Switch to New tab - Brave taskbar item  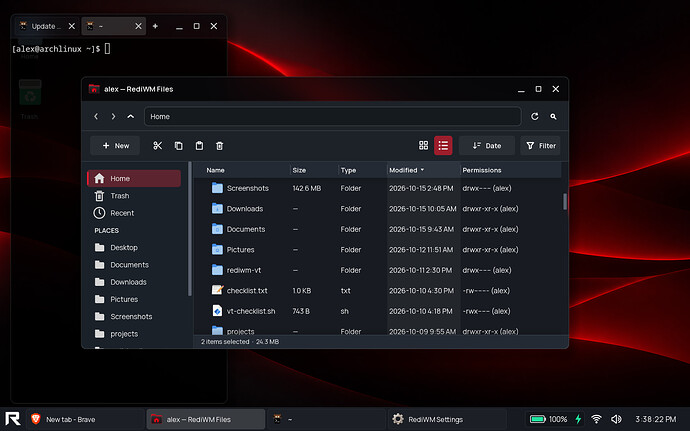[x=85, y=420]
